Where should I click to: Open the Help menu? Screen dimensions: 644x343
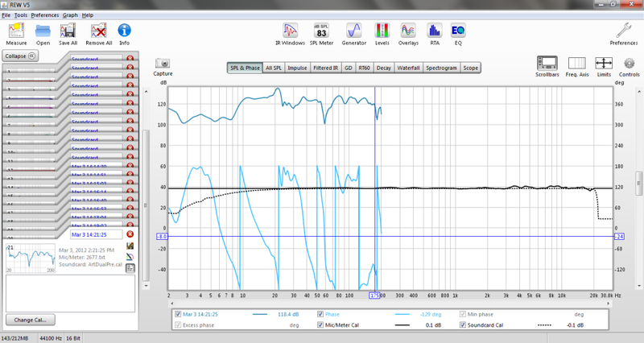click(88, 15)
